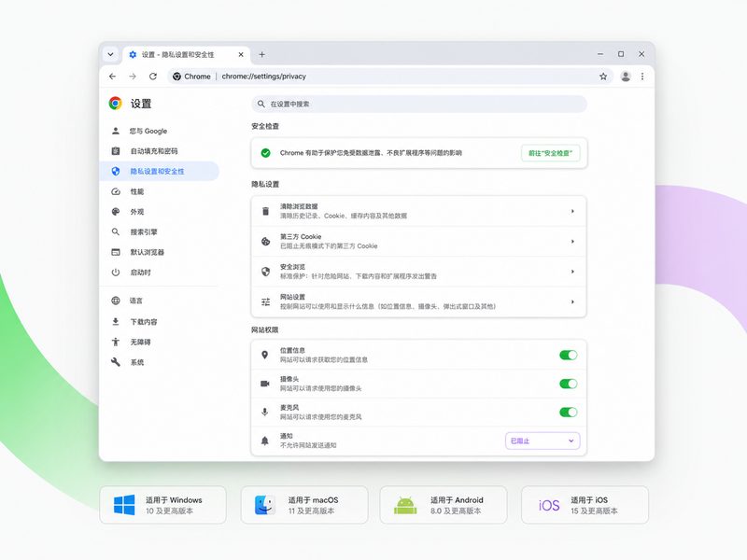This screenshot has width=747, height=560.
Task: Close the 设置 tab
Action: (241, 54)
